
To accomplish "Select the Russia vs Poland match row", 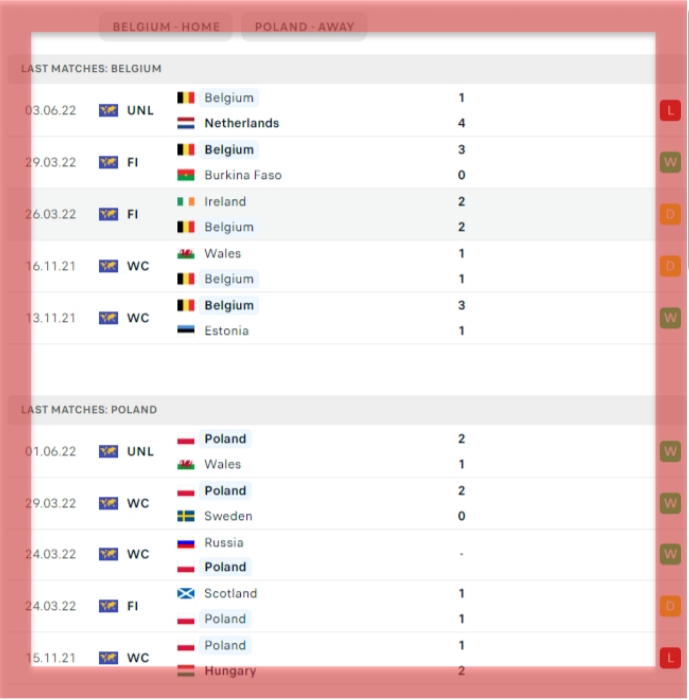I will (x=344, y=554).
